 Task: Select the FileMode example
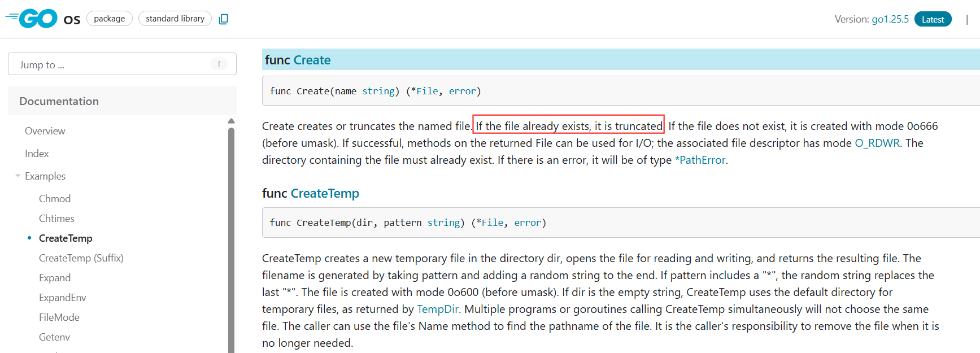59,317
